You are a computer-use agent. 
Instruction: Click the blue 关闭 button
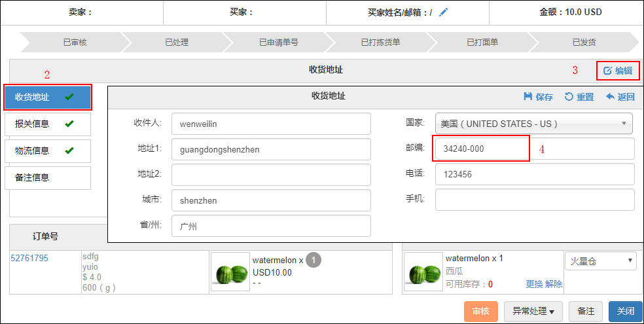coord(625,312)
